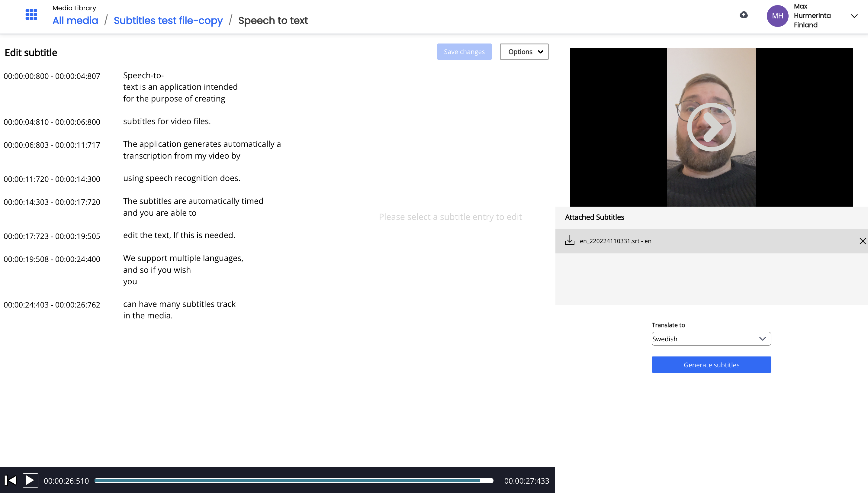Click the MH user avatar
This screenshot has height=493, width=868.
tap(777, 16)
